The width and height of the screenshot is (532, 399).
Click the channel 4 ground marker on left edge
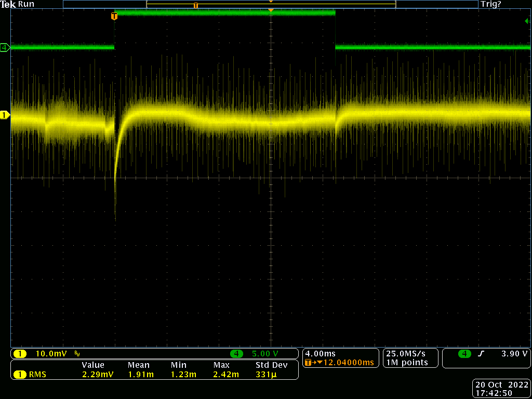[5, 48]
